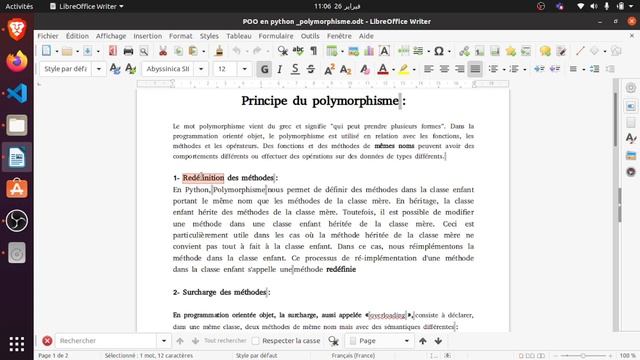Align the paragraph to the left
Viewport: 640px width, 360px height.
(429, 69)
